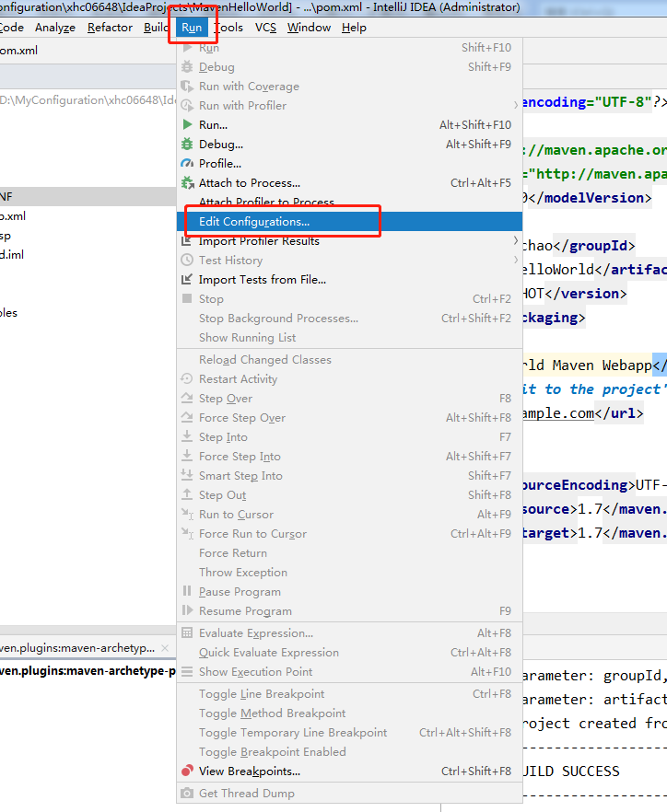667x812 pixels.
Task: Choose Attach to Process... entry
Action: point(349,183)
